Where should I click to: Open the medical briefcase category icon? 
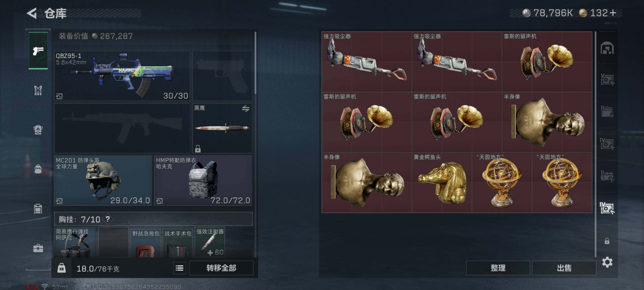(x=38, y=248)
